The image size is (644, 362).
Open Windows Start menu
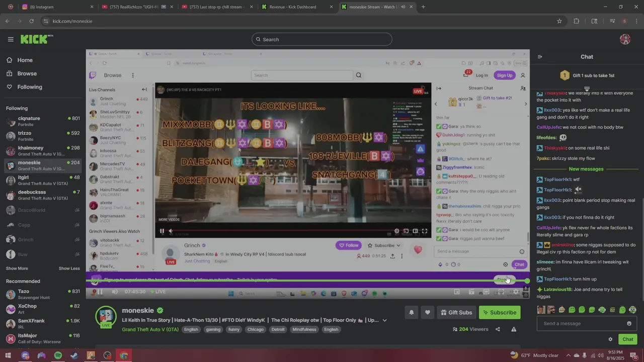8,355
